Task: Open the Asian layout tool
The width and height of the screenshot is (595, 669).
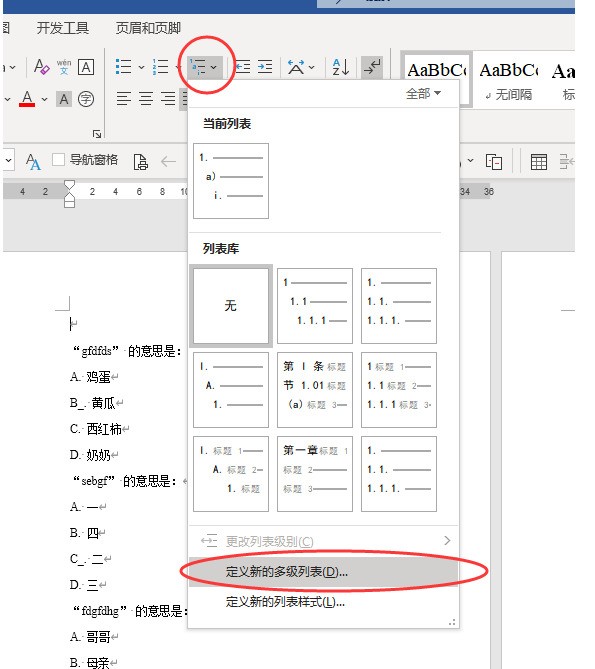Action: pyautogui.click(x=296, y=67)
